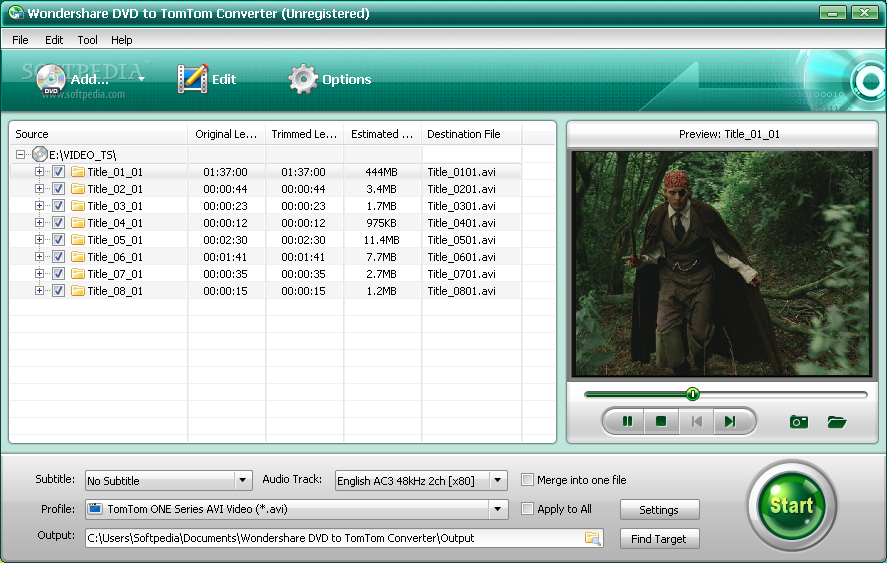Screen dimensions: 887x563
Task: Click the video preview image
Action: click(721, 264)
